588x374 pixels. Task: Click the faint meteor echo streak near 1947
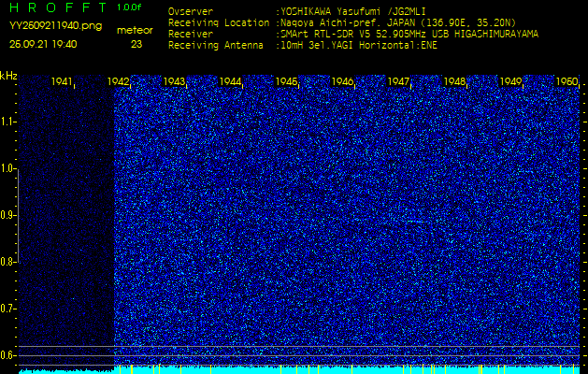tap(415, 222)
